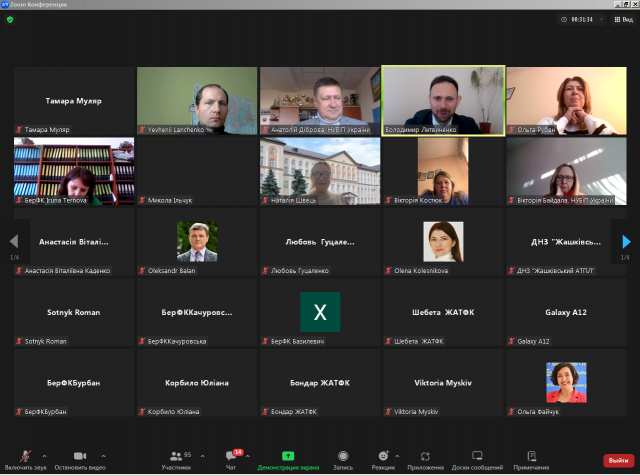Click the meeting timer display
Viewport: 640px width, 476px height.
(x=582, y=20)
